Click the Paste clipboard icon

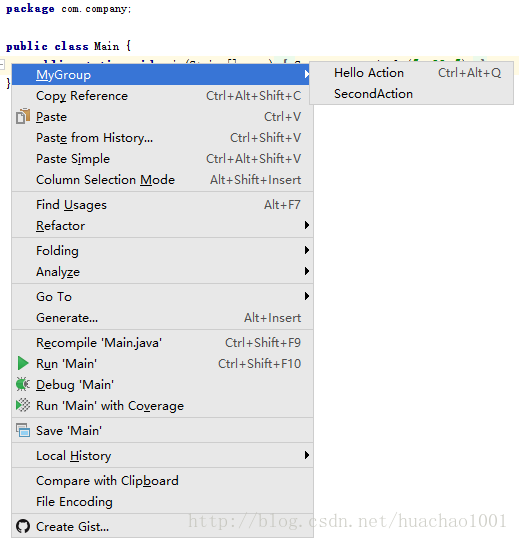point(23,116)
